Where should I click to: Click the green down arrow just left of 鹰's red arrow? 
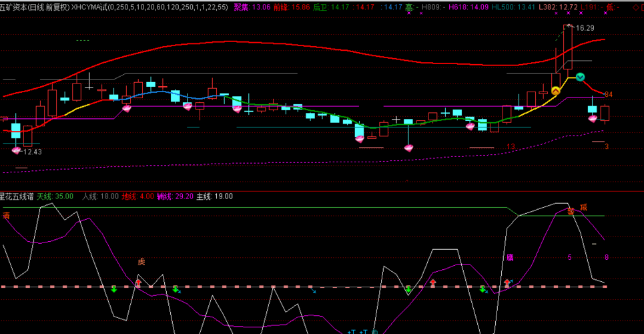[x=482, y=289]
